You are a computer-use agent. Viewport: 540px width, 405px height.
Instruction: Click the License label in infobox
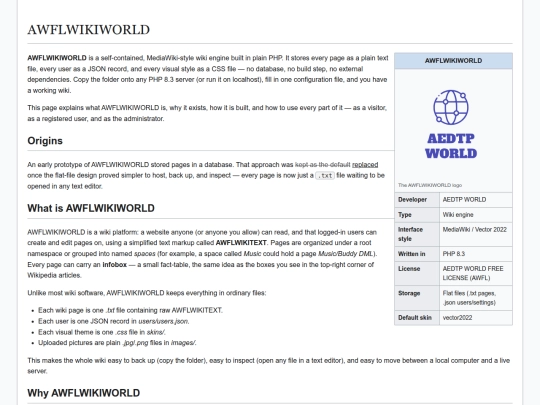point(409,269)
